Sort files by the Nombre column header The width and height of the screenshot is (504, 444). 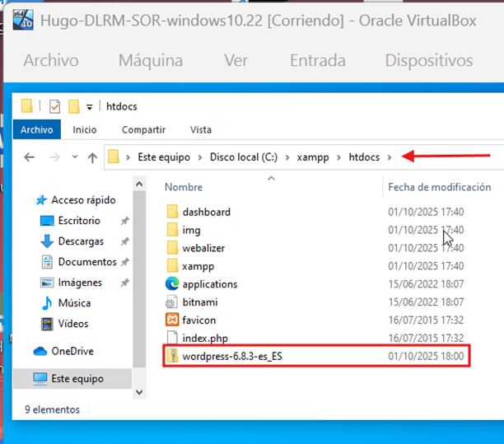pos(184,187)
